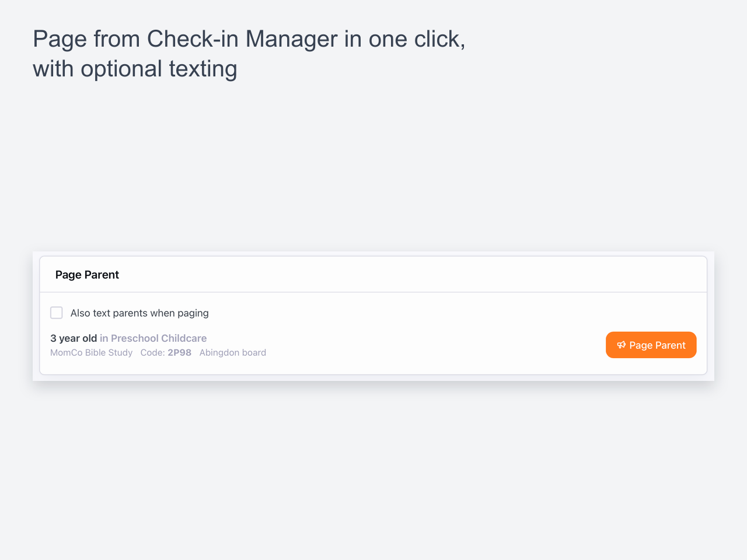Click the 'Page from Check-in Manager' headline
Viewport: 747px width, 560px height.
249,54
